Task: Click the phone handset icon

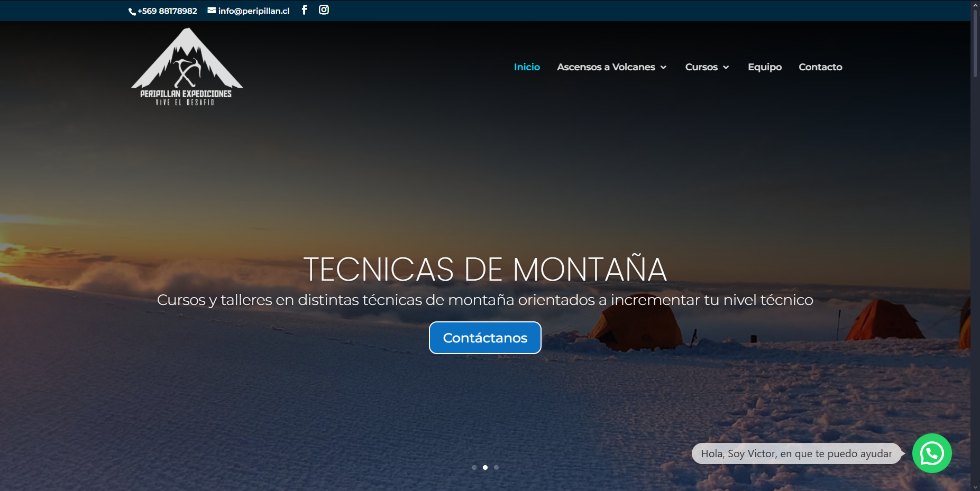Action: [x=132, y=12]
